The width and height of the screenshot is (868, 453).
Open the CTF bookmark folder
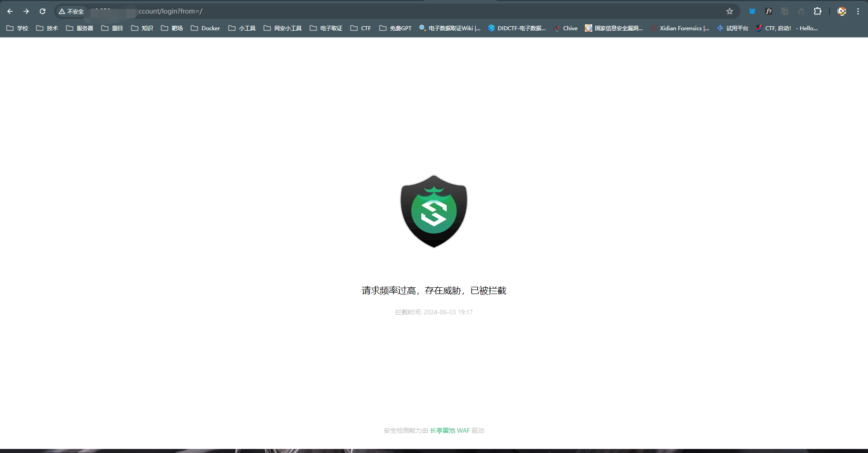point(361,28)
